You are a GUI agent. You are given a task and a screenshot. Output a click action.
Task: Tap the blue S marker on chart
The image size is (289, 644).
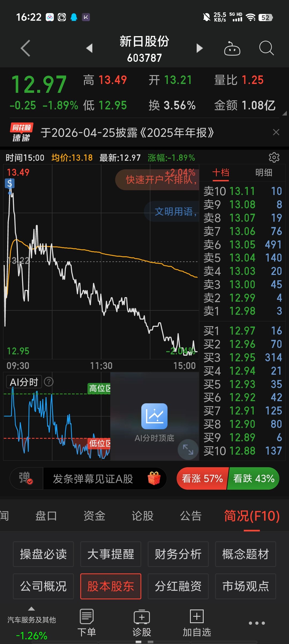tap(10, 183)
